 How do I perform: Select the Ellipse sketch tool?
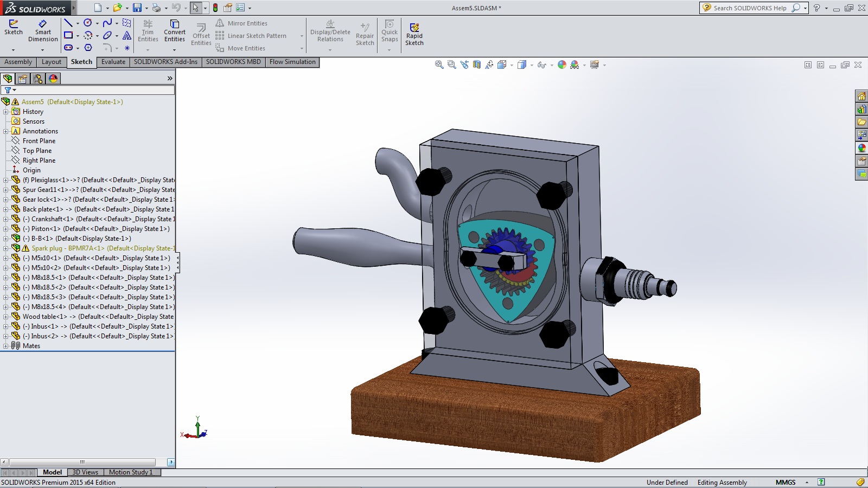[107, 35]
